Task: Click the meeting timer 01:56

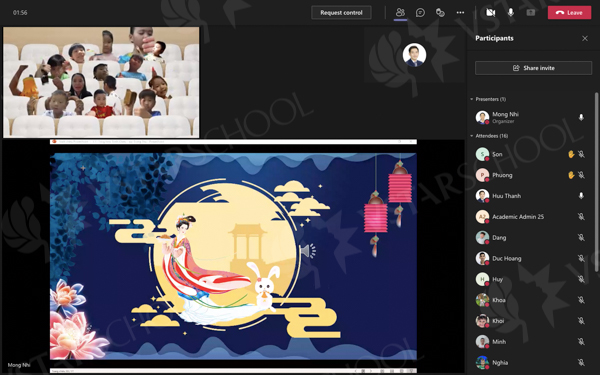Action: (x=20, y=13)
